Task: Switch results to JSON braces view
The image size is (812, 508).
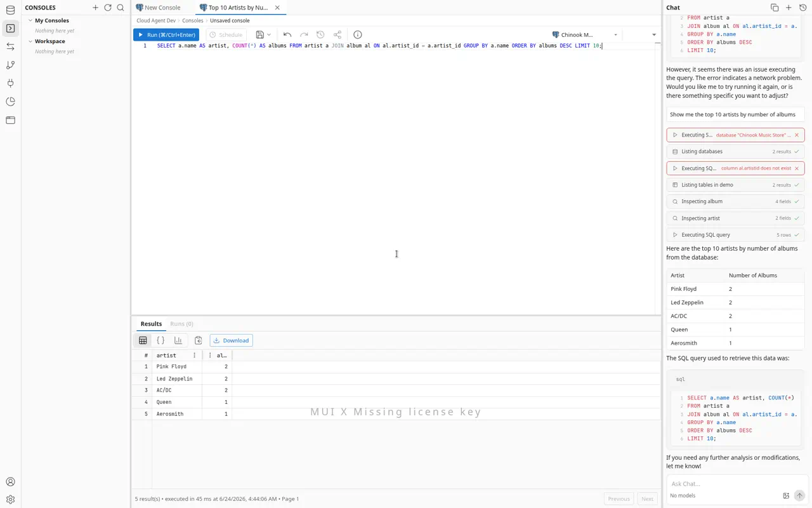Action: (x=160, y=340)
